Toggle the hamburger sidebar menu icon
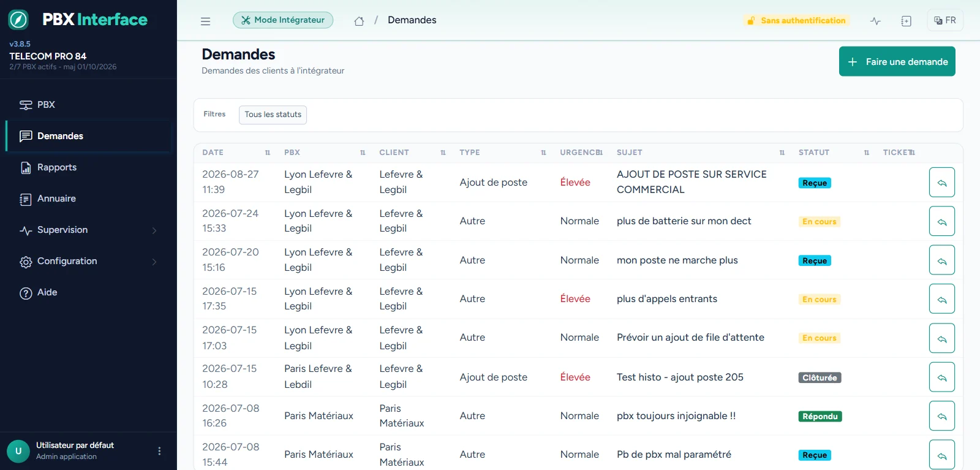 click(205, 21)
